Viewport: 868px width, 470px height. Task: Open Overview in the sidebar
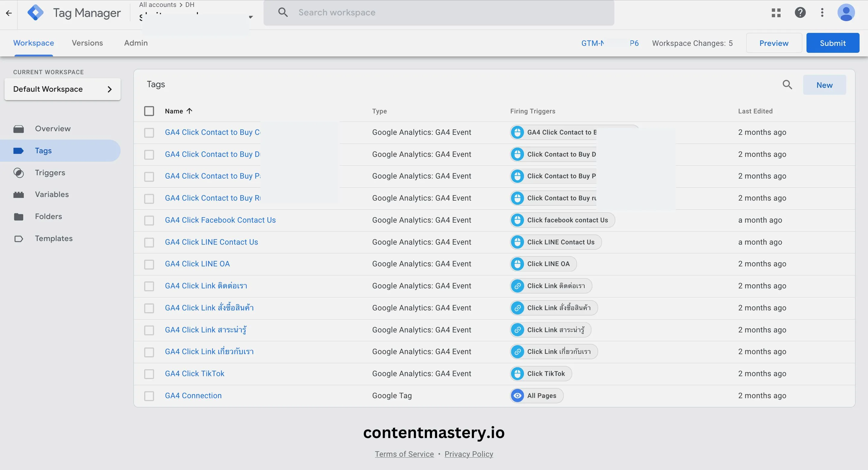point(60,129)
